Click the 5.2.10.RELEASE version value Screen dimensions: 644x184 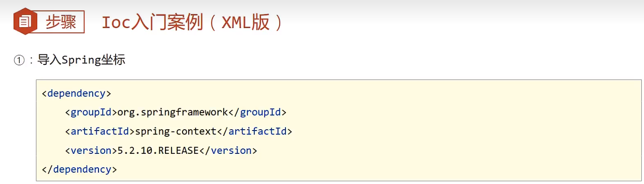click(158, 150)
